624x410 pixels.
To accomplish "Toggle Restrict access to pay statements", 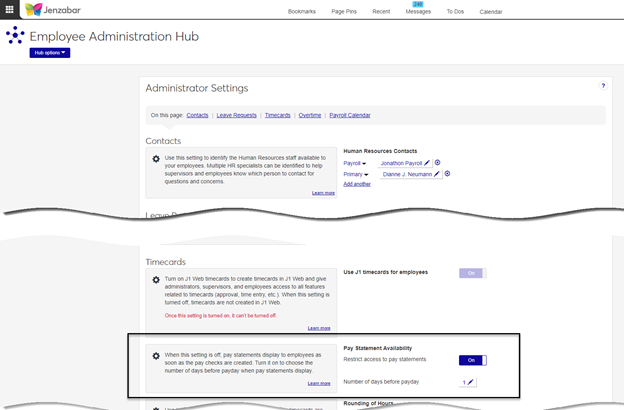I will 472,360.
